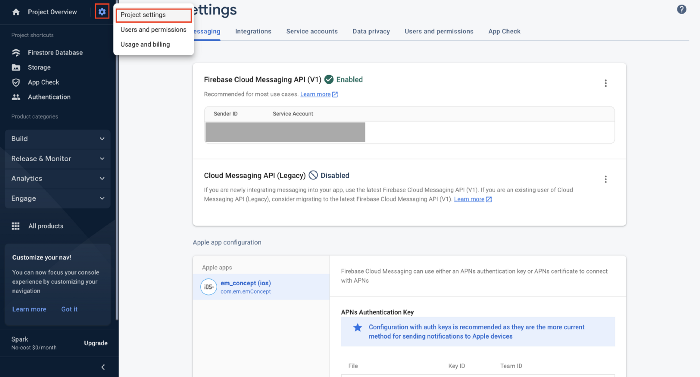The height and width of the screenshot is (377, 700).
Task: Click the Apple app configuration heading
Action: 227,243
